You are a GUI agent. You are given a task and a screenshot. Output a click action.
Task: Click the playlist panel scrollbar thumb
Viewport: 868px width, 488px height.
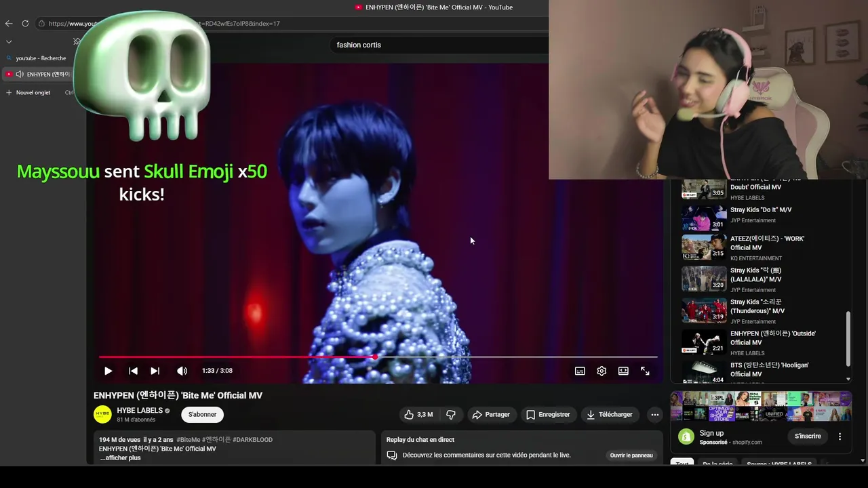pyautogui.click(x=848, y=339)
